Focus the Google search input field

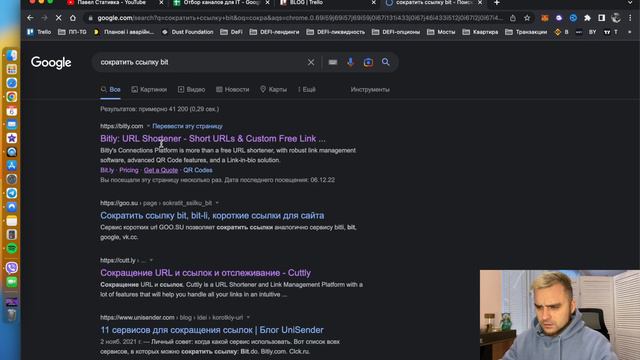(200, 62)
